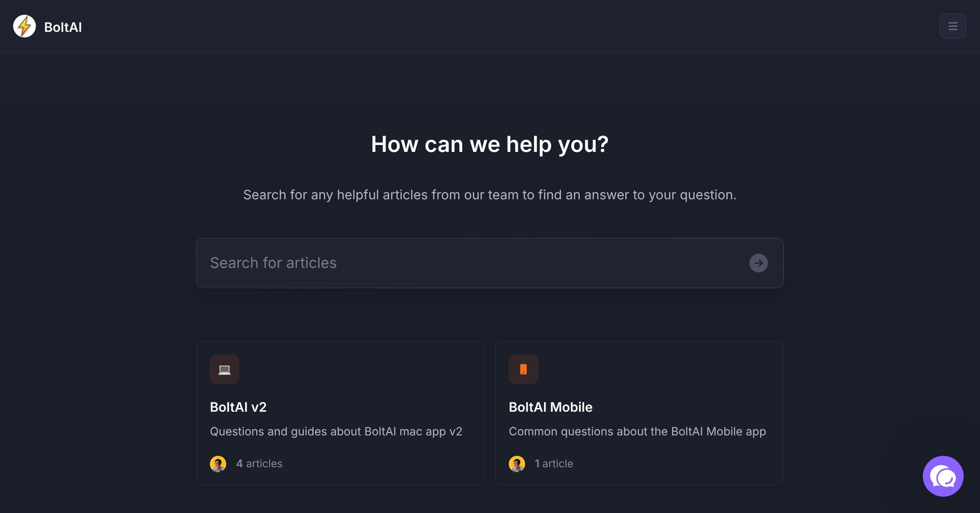Click the BoltAI Mobile card description text

coord(637,431)
